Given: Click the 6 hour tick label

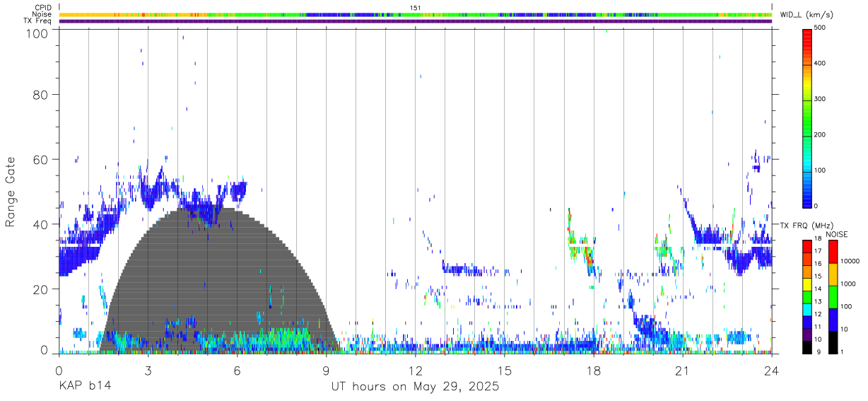Looking at the screenshot, I should point(237,370).
